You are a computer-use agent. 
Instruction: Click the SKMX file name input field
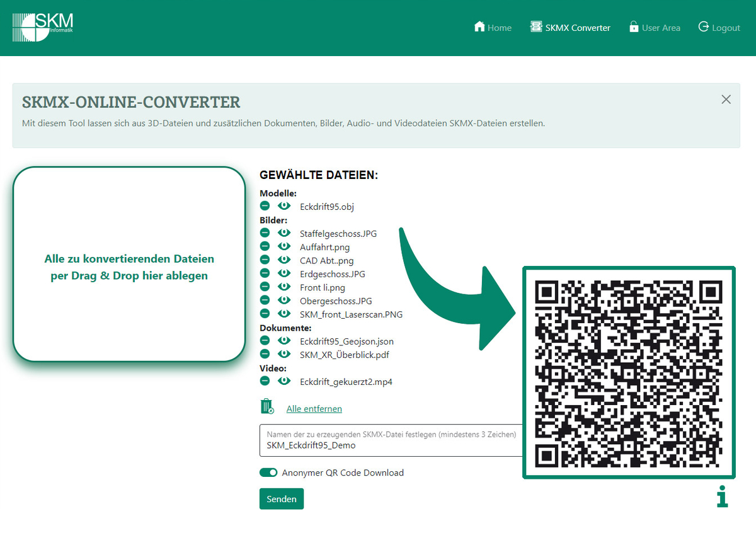(x=391, y=440)
